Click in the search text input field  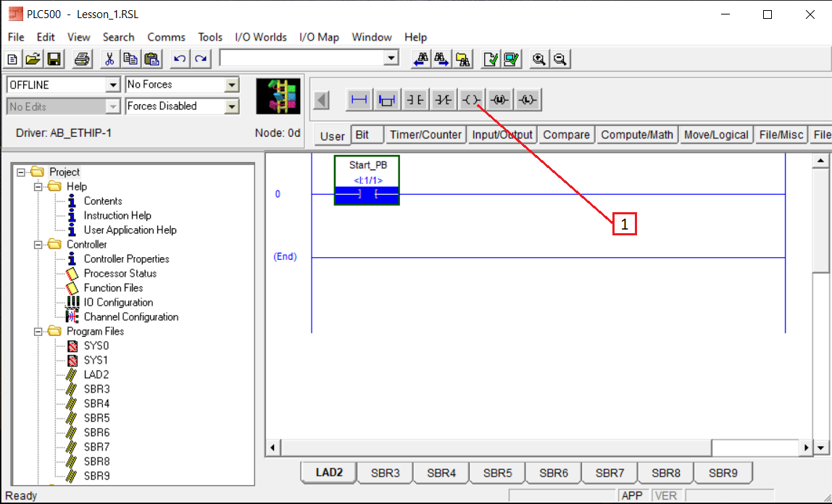302,58
